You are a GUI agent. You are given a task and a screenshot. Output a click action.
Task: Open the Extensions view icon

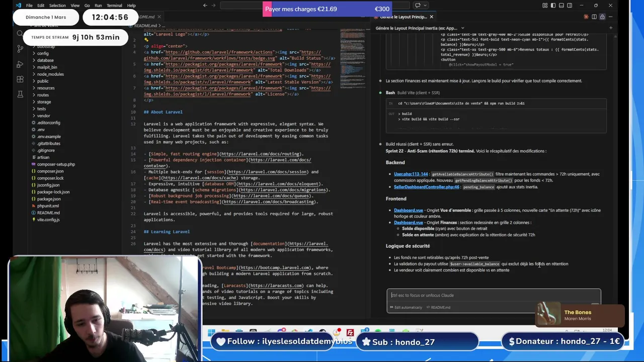(20, 79)
